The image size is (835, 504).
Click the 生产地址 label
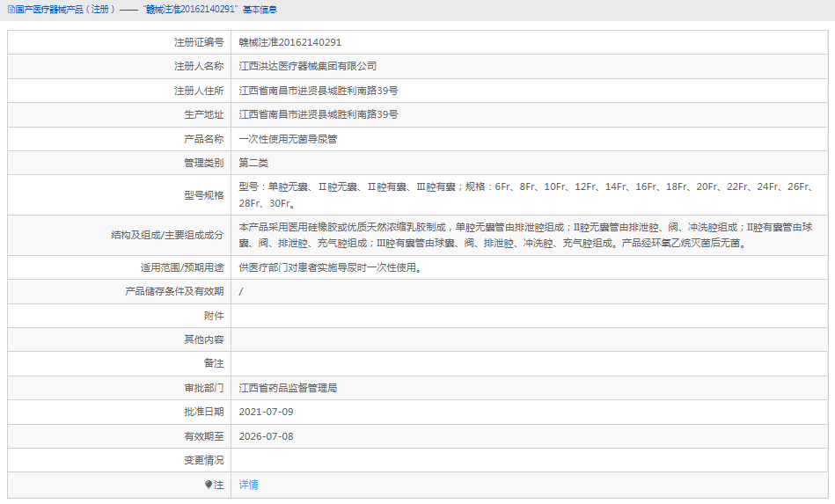(203, 115)
